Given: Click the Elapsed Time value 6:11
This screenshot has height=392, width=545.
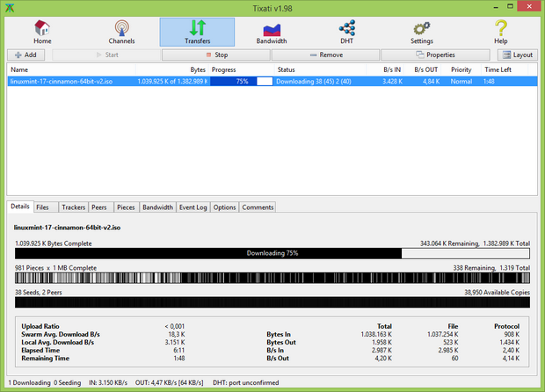Looking at the screenshot, I should (x=179, y=351).
